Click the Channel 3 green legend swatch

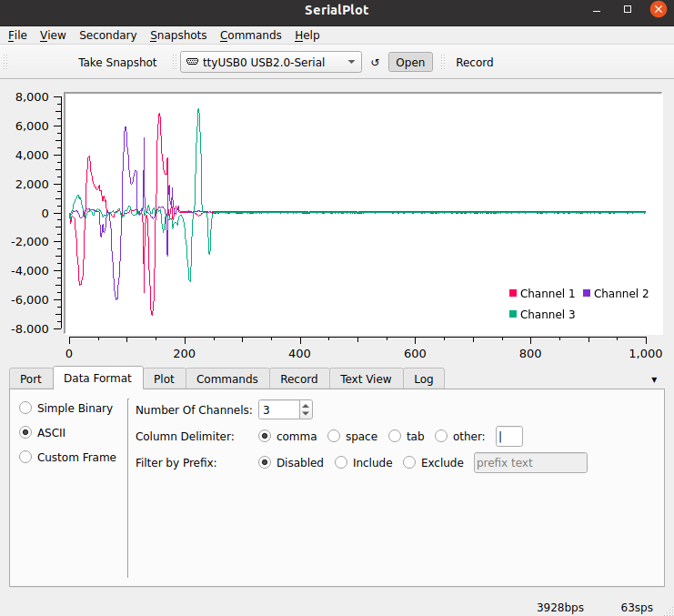coord(513,314)
